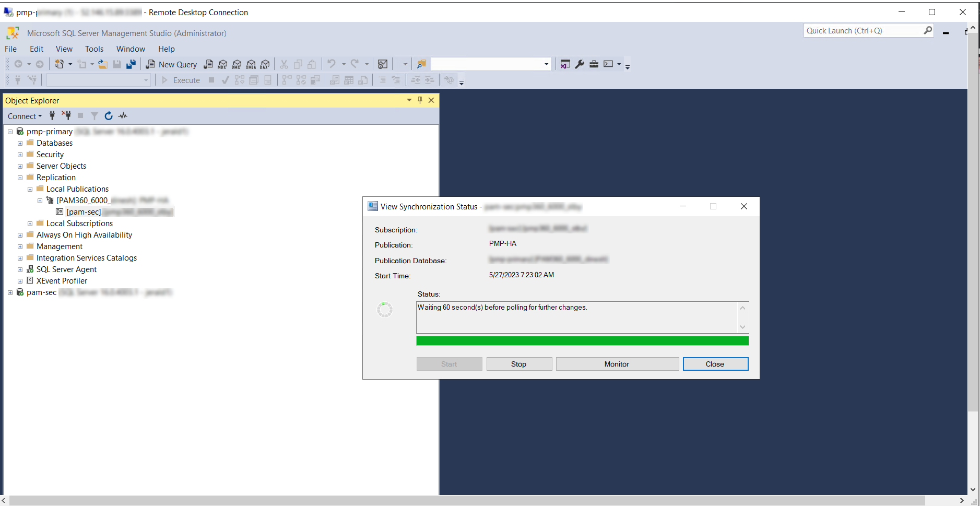The image size is (980, 506).
Task: Click the XMLA query icon
Action: pos(251,64)
